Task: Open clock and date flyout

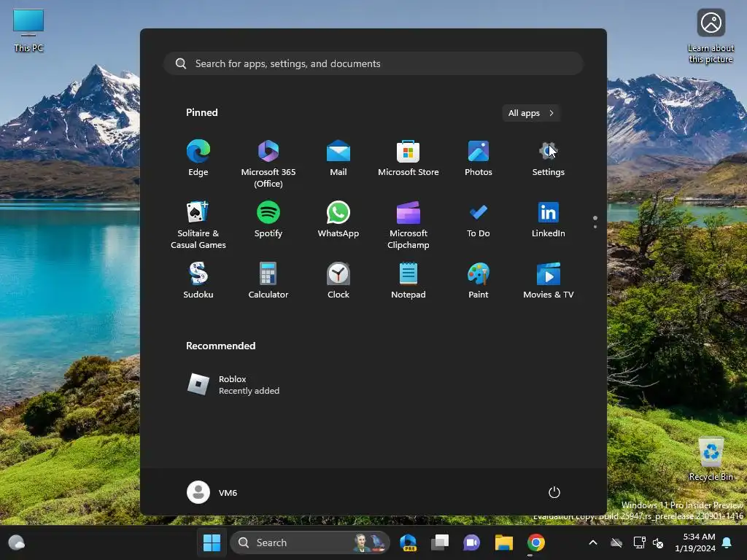Action: 695,542
